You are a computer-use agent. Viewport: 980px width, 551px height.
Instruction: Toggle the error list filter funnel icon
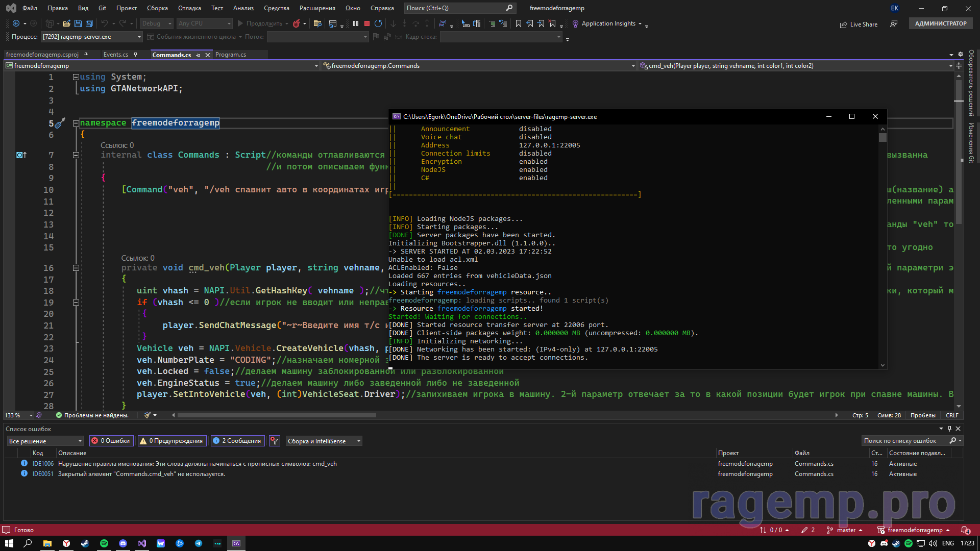(x=275, y=441)
